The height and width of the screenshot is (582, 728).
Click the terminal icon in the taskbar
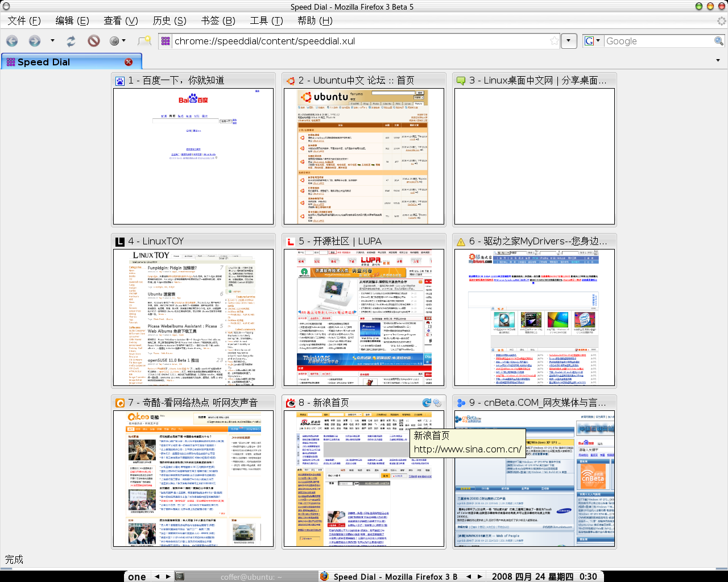point(180,576)
